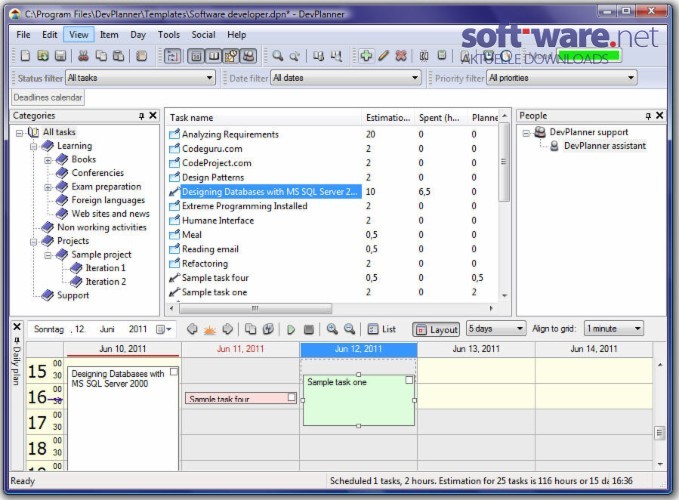Click the Task name column header
Viewport: 679px width, 500px height.
coord(264,117)
